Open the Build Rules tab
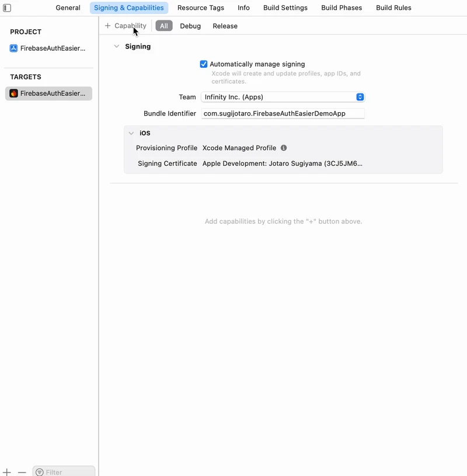This screenshot has height=476, width=467. tap(393, 8)
